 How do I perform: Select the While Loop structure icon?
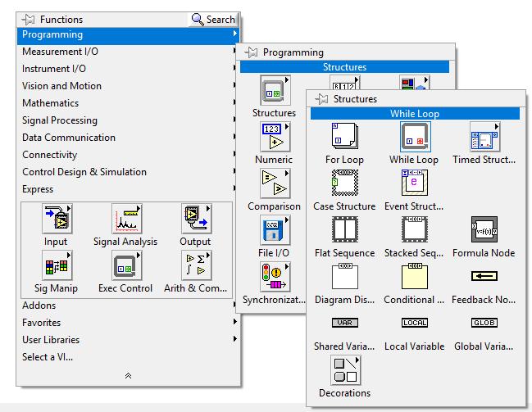[416, 137]
